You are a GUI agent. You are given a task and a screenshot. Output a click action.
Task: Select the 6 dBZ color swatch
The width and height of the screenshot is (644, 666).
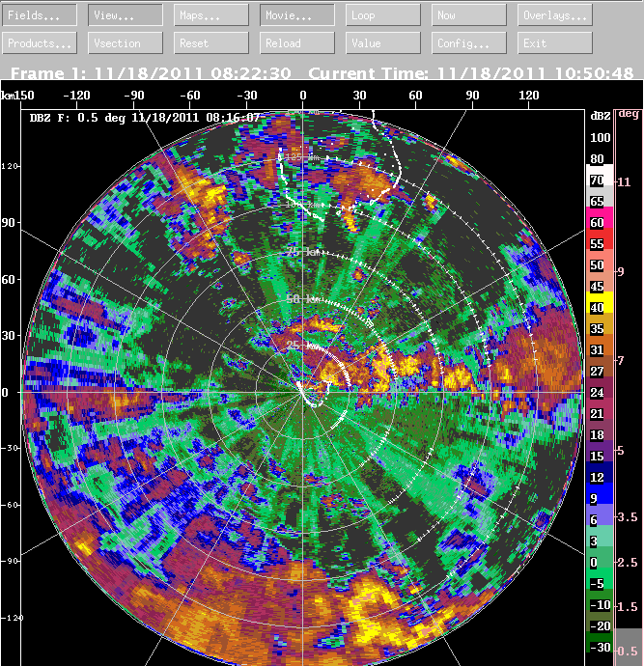[x=600, y=514]
